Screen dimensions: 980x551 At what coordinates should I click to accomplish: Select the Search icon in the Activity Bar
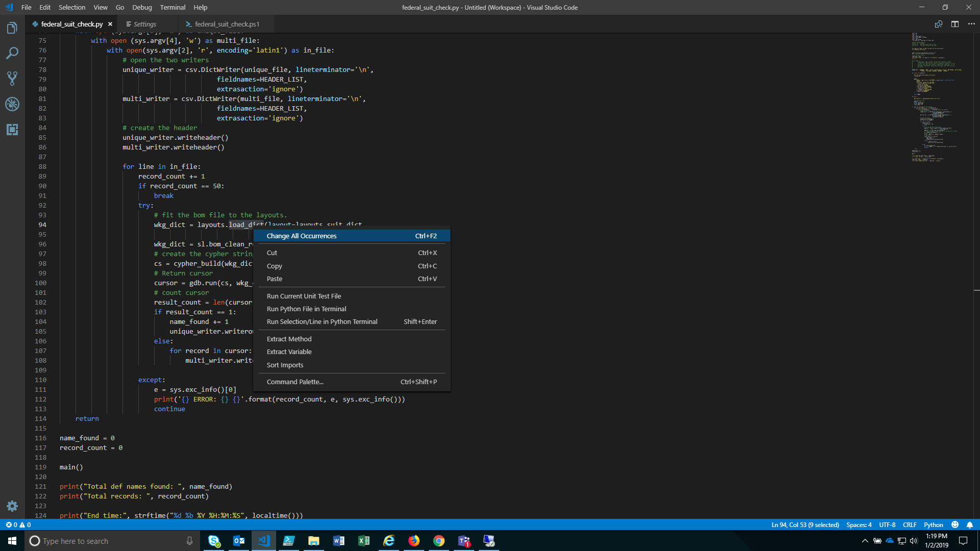click(12, 53)
